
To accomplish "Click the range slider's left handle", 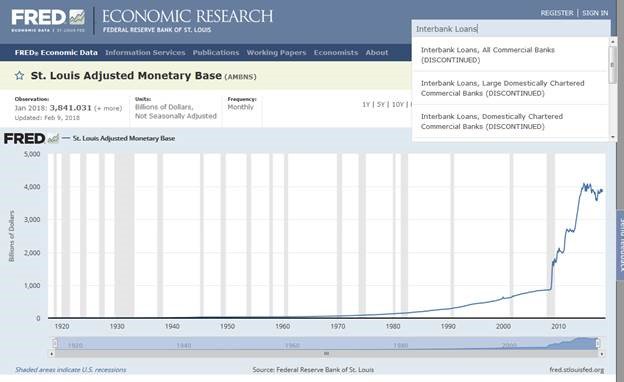I will (x=55, y=343).
